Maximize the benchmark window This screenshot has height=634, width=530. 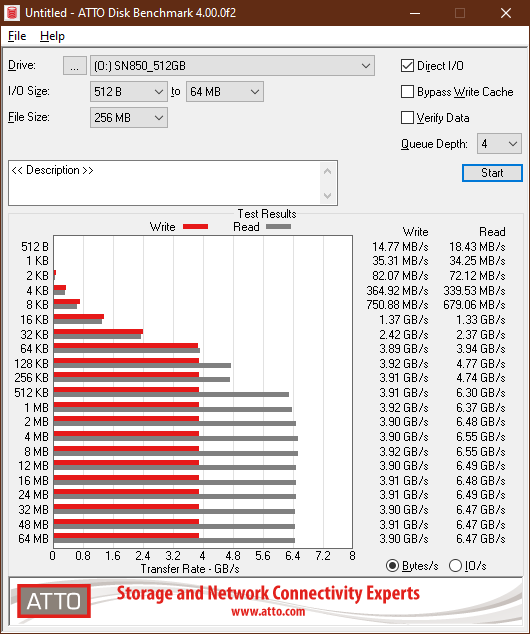click(460, 13)
